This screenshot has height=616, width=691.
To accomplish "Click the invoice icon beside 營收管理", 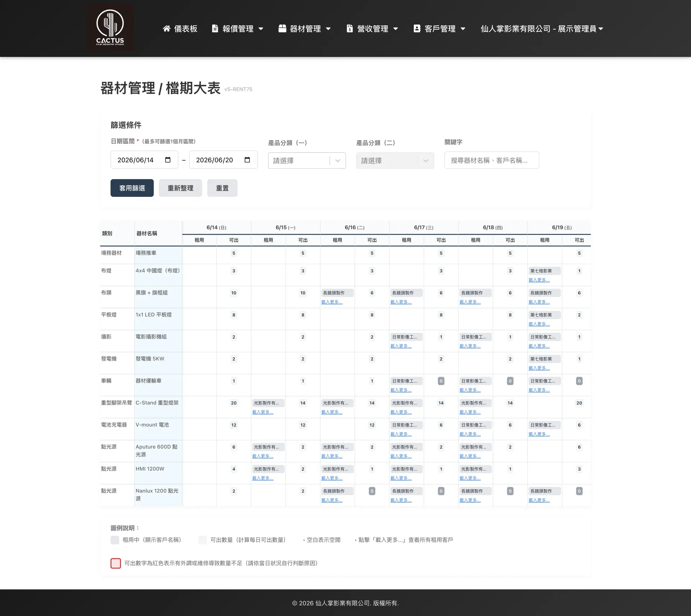I will point(349,28).
